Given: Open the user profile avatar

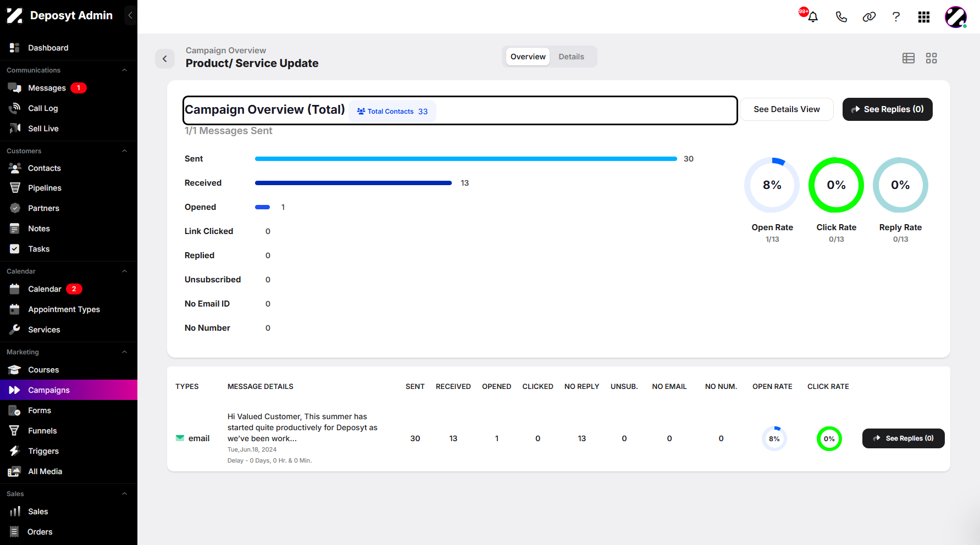Looking at the screenshot, I should click(x=956, y=17).
